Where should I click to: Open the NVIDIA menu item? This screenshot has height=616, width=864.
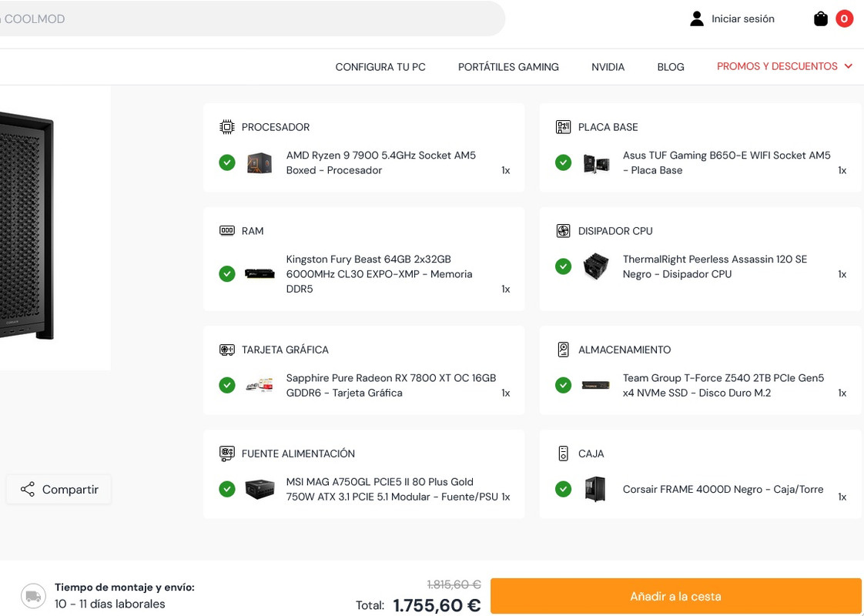tap(608, 67)
